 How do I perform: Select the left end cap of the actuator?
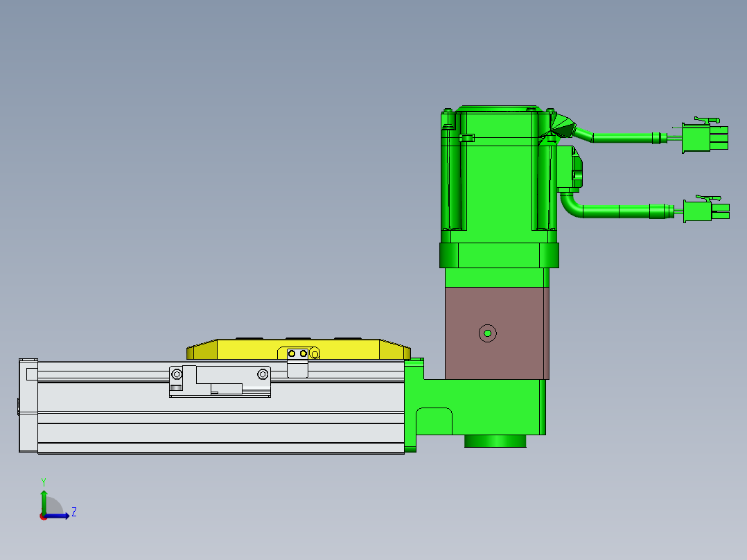click(28, 405)
